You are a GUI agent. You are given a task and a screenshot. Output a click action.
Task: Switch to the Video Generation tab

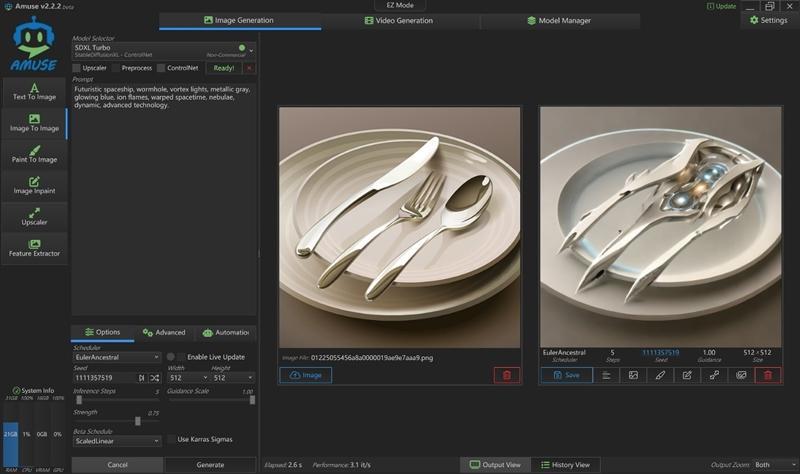point(404,20)
